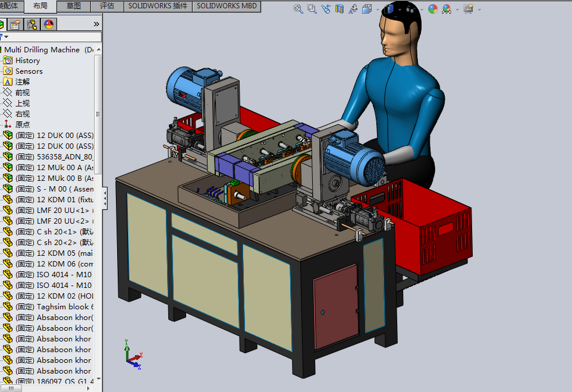The image size is (572, 392).
Task: Click the Zoom to Fit magnifier icon
Action: point(298,9)
